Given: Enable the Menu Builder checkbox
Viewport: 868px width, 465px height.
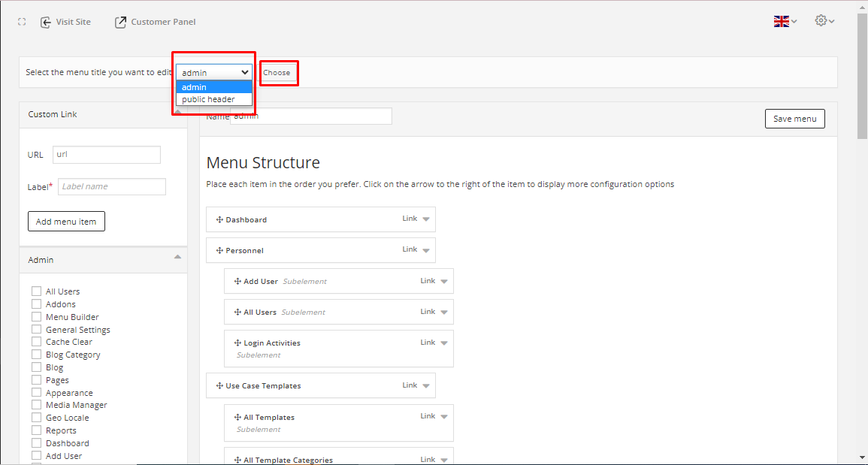Looking at the screenshot, I should tap(36, 317).
